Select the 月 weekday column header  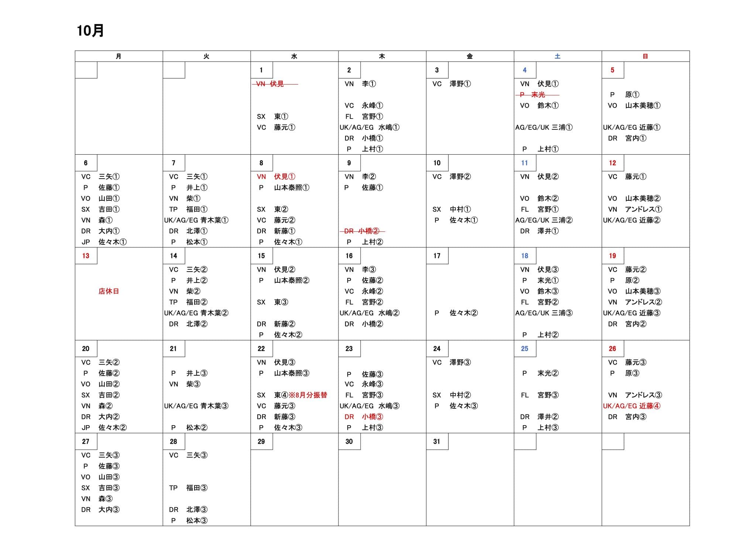[x=118, y=56]
